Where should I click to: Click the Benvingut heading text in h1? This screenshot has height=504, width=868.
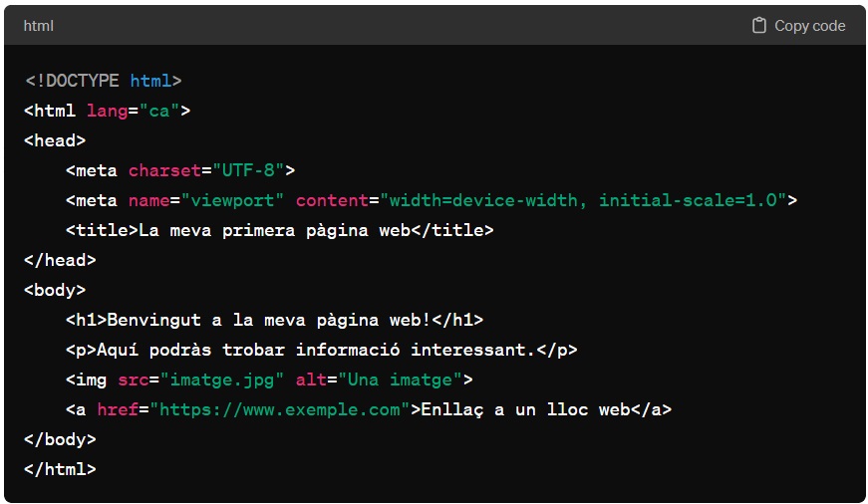coord(268,320)
